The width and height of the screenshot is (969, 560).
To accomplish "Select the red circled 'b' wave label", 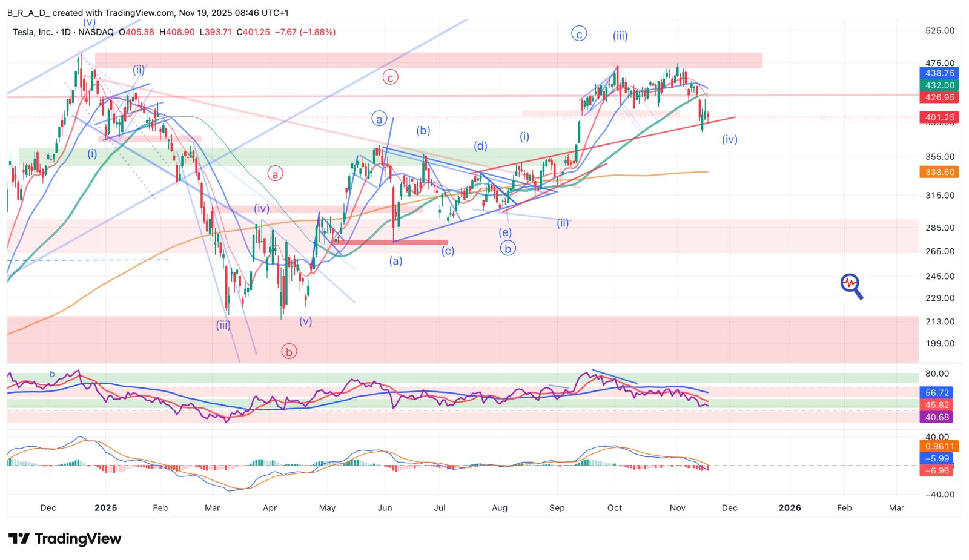I will click(x=289, y=352).
